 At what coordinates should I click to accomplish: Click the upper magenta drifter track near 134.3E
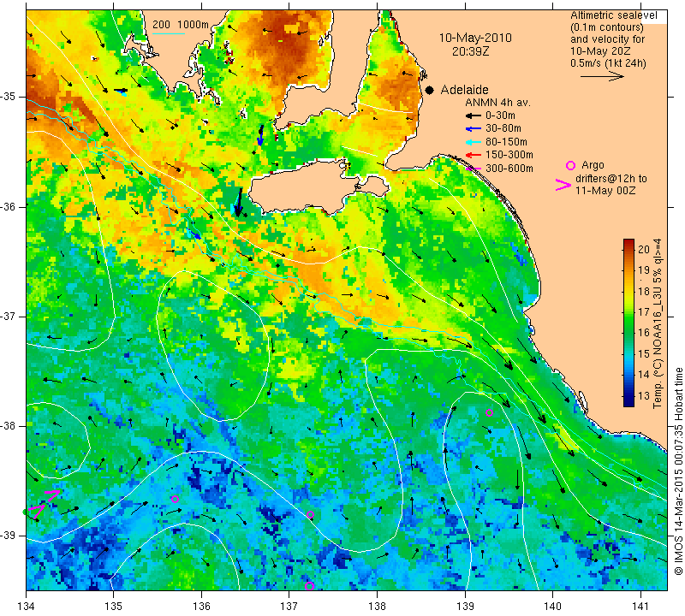tap(52, 495)
